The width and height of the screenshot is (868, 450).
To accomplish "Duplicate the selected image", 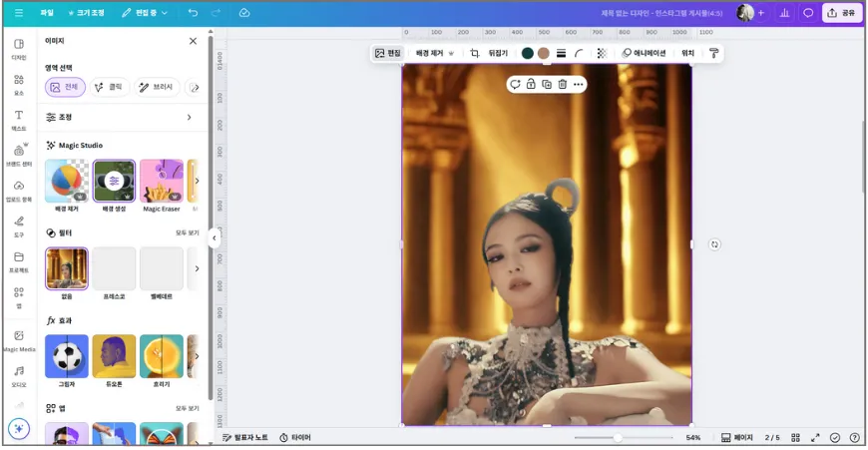I will pyautogui.click(x=547, y=84).
